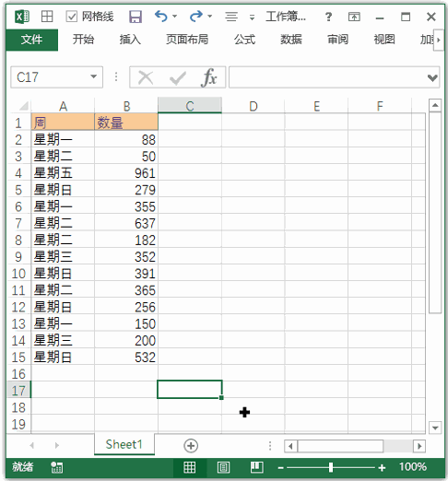The image size is (448, 481).
Task: Open the 文件 file tab
Action: [x=31, y=40]
